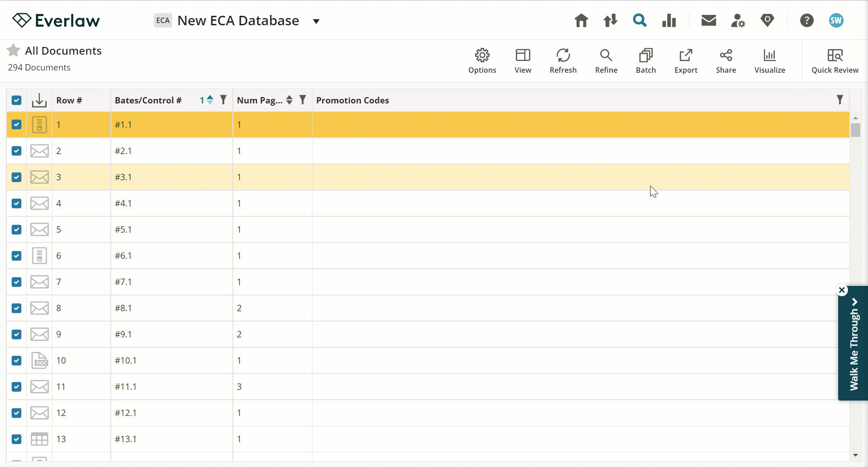Expand the Walk Me Through panel

point(854,344)
